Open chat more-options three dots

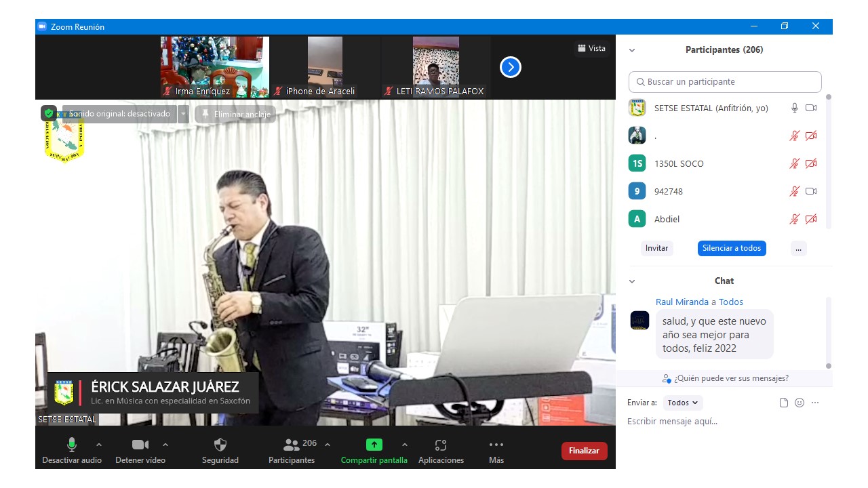(815, 403)
